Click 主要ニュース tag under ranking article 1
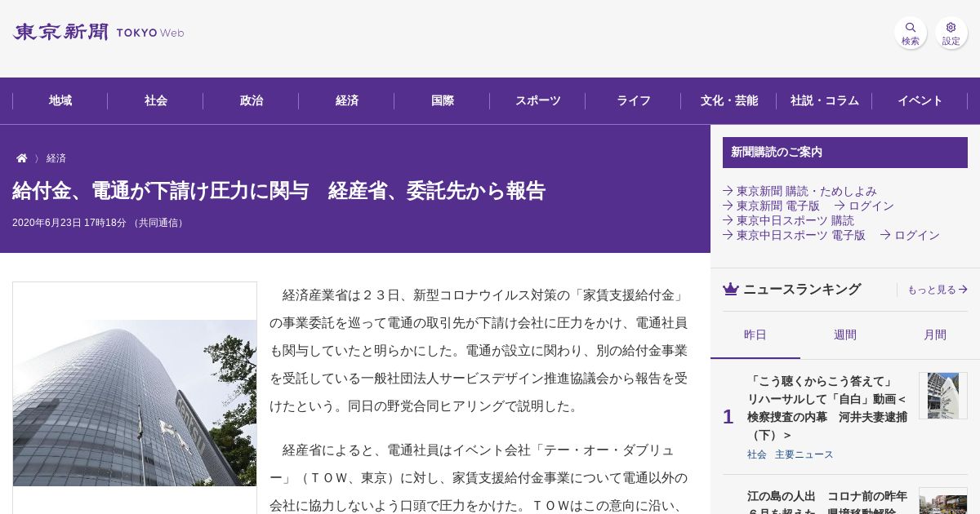 [804, 454]
